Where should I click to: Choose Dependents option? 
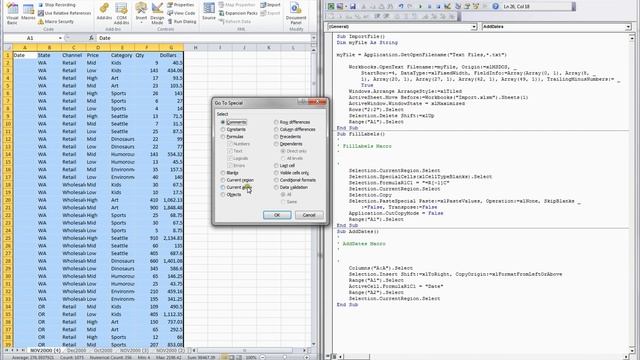(x=288, y=144)
